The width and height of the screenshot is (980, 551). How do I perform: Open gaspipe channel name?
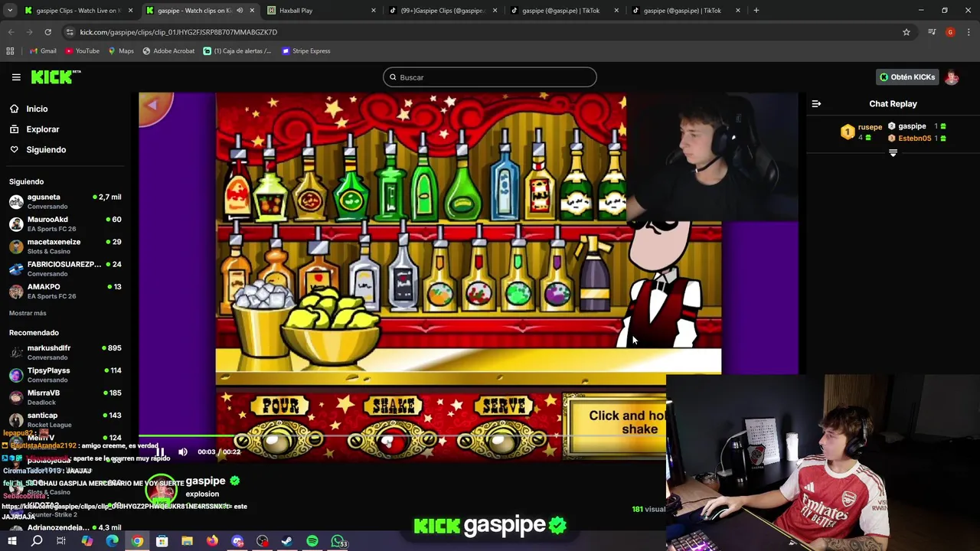click(205, 481)
